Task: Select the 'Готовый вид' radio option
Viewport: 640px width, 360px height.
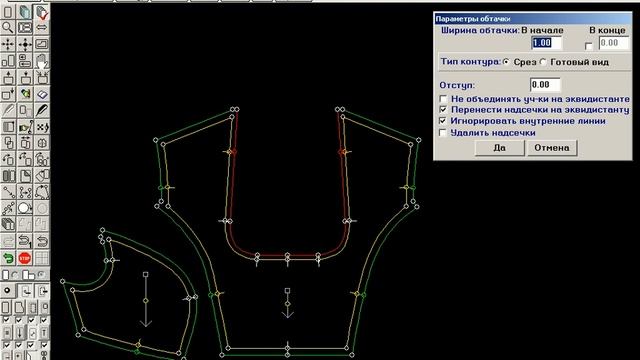Action: tap(543, 62)
